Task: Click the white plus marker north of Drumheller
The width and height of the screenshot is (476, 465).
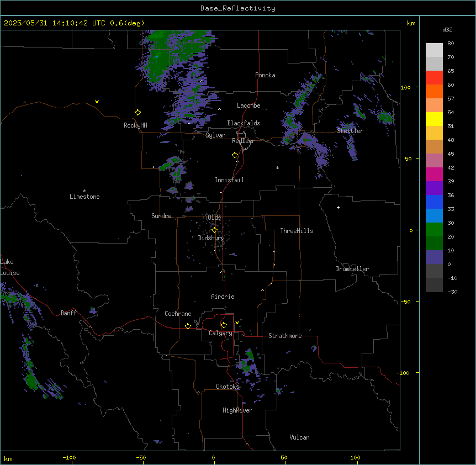Action: (338, 207)
